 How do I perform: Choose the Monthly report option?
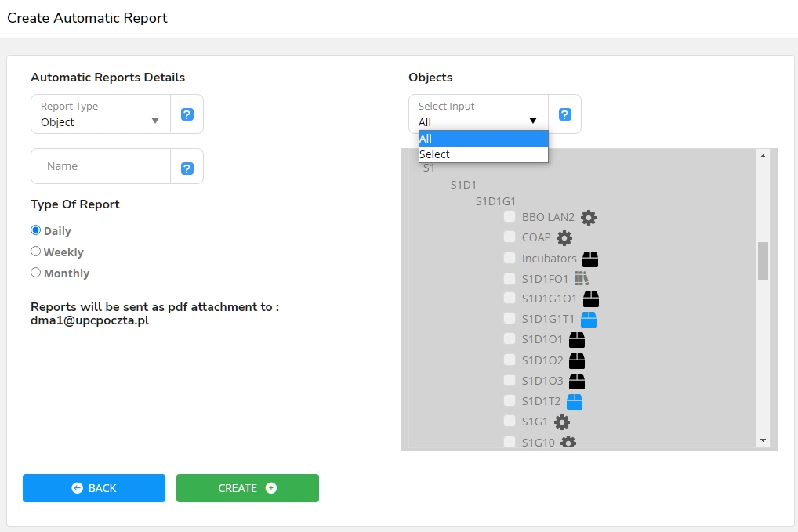[35, 273]
